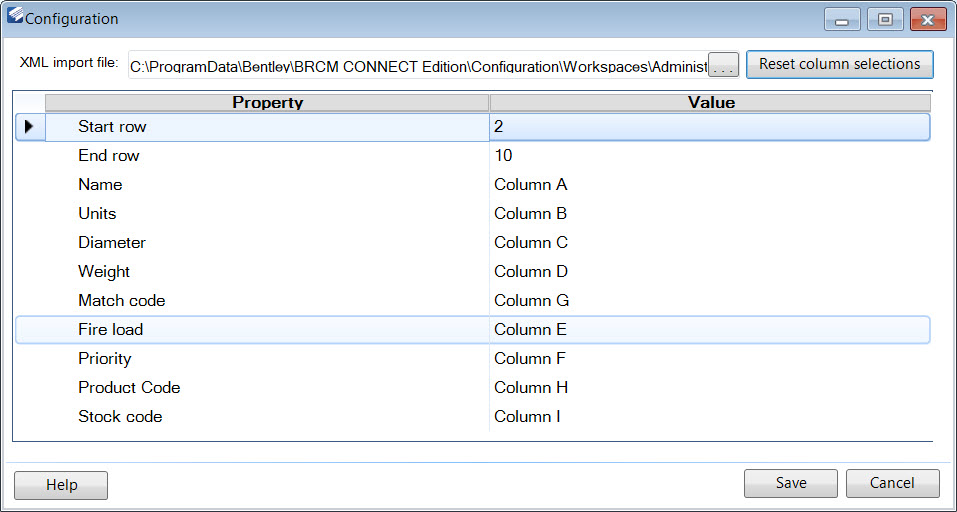
Task: Click the Configuration window app icon
Action: 15,16
